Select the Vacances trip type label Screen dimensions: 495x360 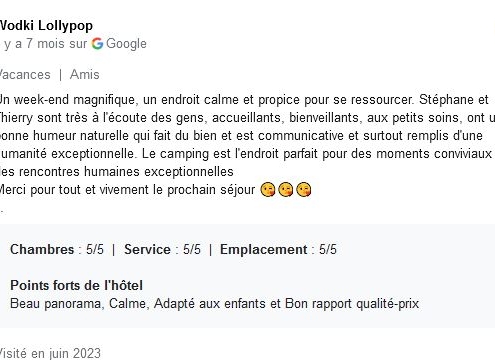(25, 74)
